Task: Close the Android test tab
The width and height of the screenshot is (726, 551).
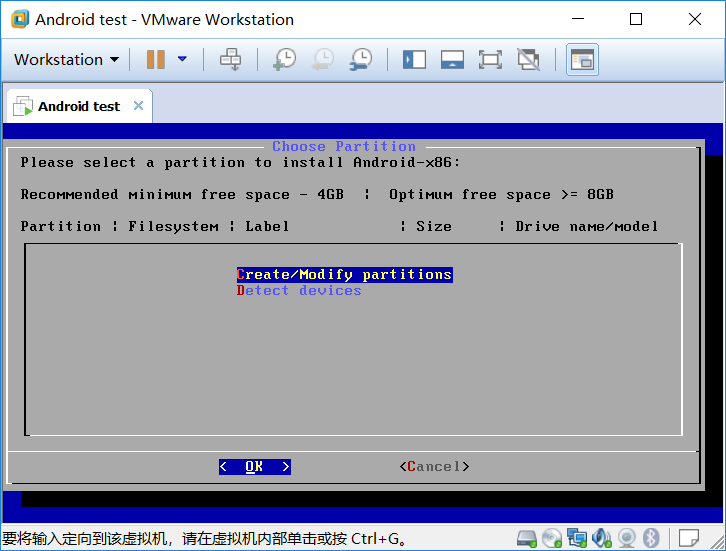Action: 138,106
